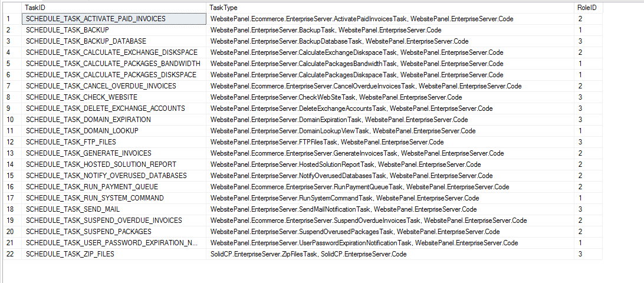Select row header number 10

[12, 120]
